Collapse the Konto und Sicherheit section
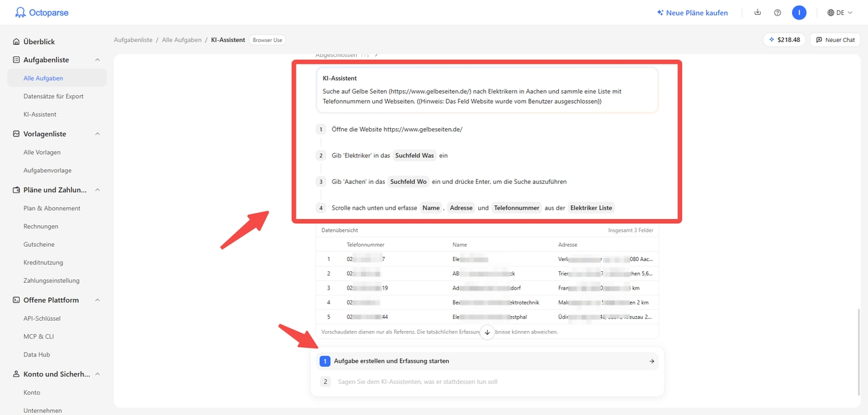Viewport: 868px width, 415px height. click(x=98, y=374)
